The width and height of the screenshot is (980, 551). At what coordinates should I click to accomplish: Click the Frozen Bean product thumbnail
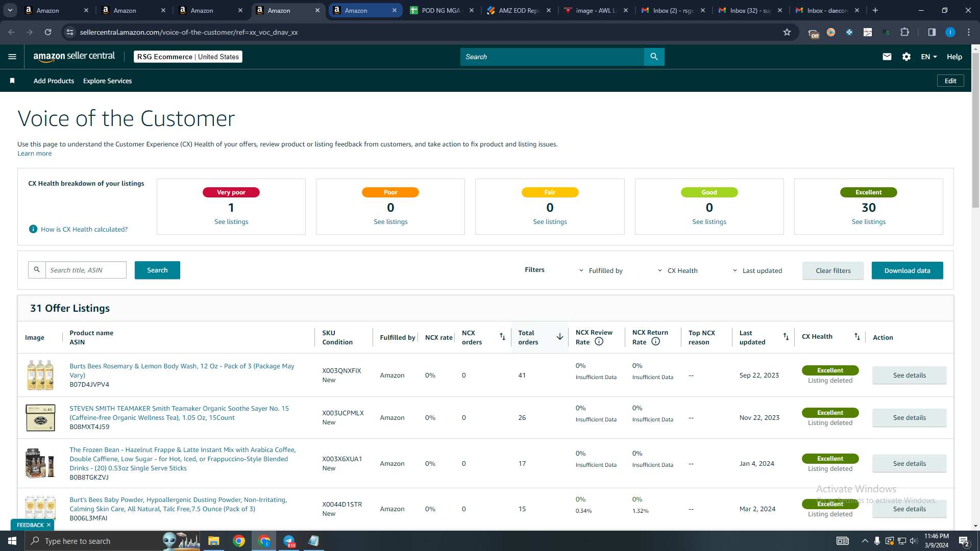click(40, 463)
